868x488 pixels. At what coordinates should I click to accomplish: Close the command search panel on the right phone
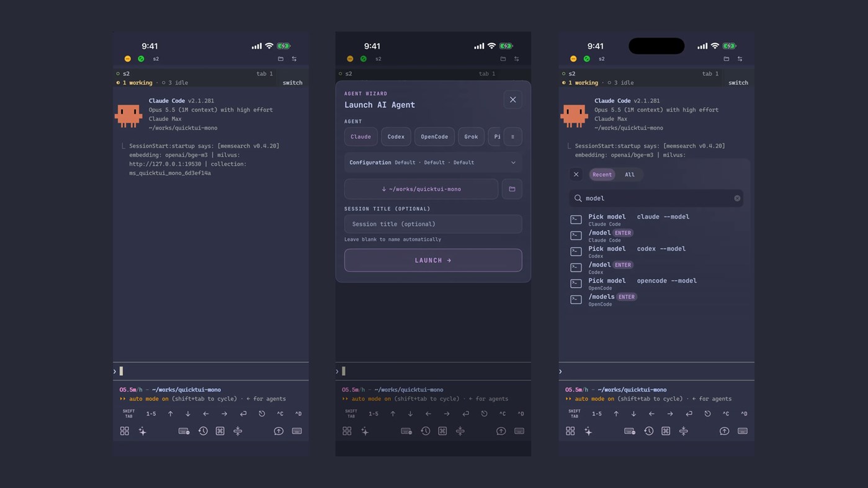pyautogui.click(x=576, y=175)
